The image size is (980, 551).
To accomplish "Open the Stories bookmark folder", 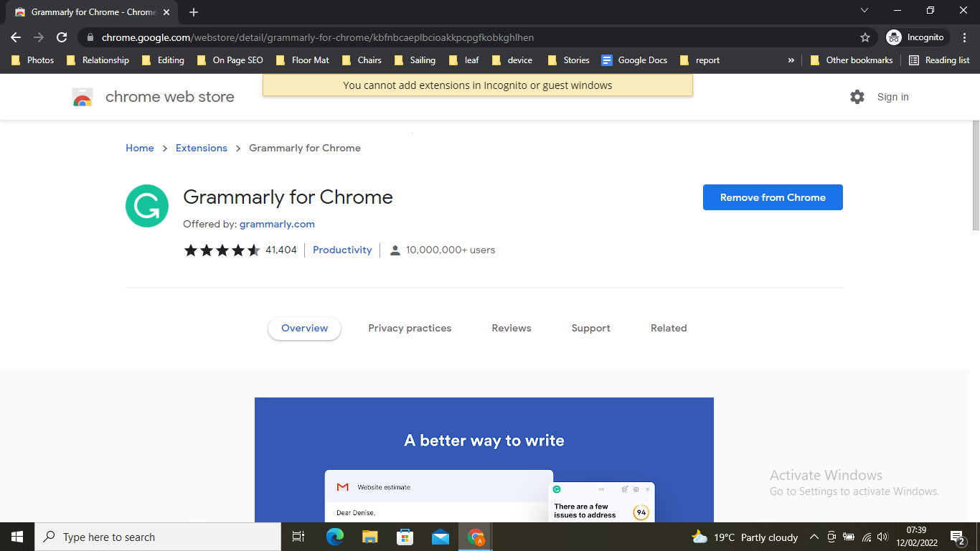I will click(568, 60).
